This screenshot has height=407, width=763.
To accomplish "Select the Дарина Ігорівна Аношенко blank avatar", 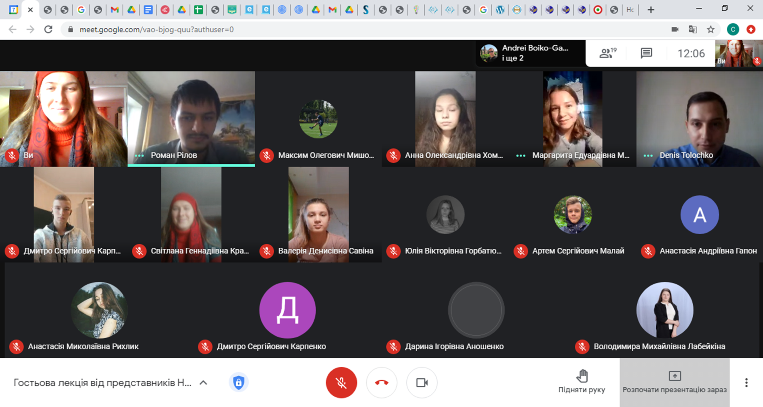I will 476,310.
